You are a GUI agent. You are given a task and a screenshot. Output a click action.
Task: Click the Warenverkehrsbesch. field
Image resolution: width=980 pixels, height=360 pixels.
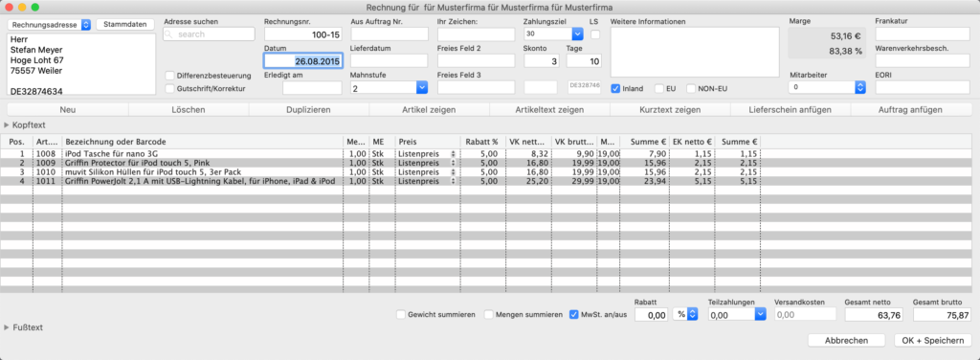(923, 60)
